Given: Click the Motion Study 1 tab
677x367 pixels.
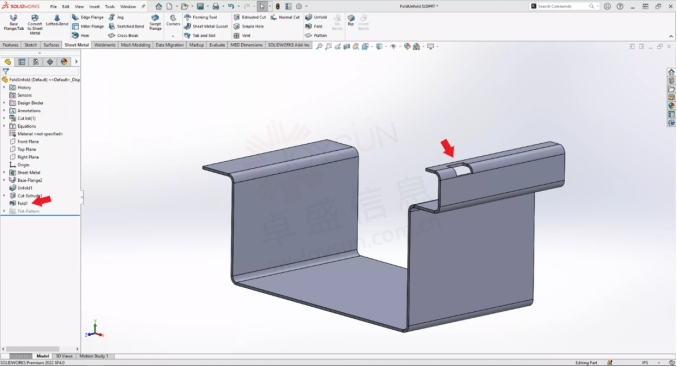Looking at the screenshot, I should click(x=94, y=356).
